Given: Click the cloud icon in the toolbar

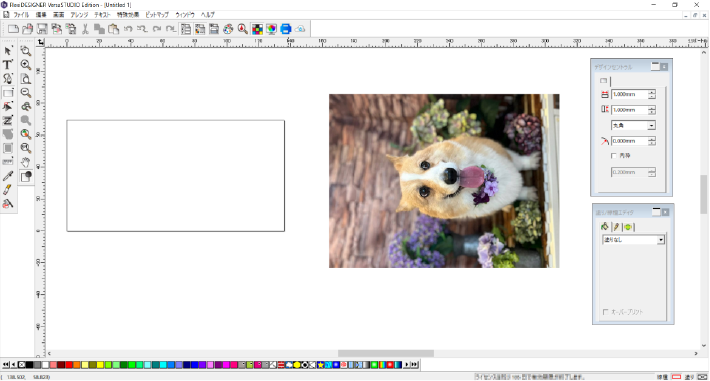Looking at the screenshot, I should (x=300, y=29).
